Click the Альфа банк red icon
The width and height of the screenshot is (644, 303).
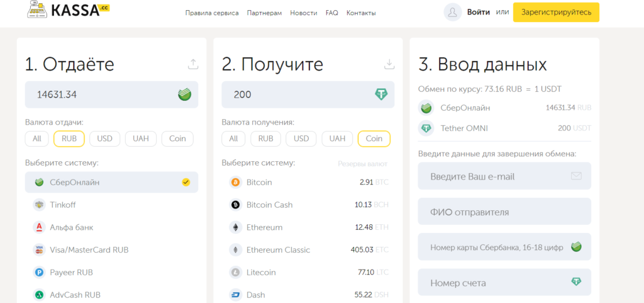39,227
